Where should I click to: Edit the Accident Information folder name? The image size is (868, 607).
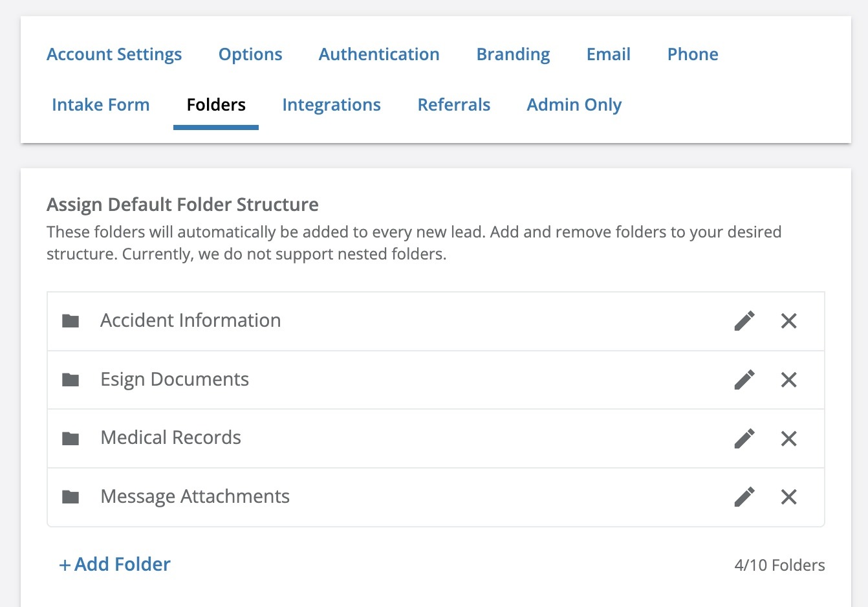pyautogui.click(x=744, y=321)
